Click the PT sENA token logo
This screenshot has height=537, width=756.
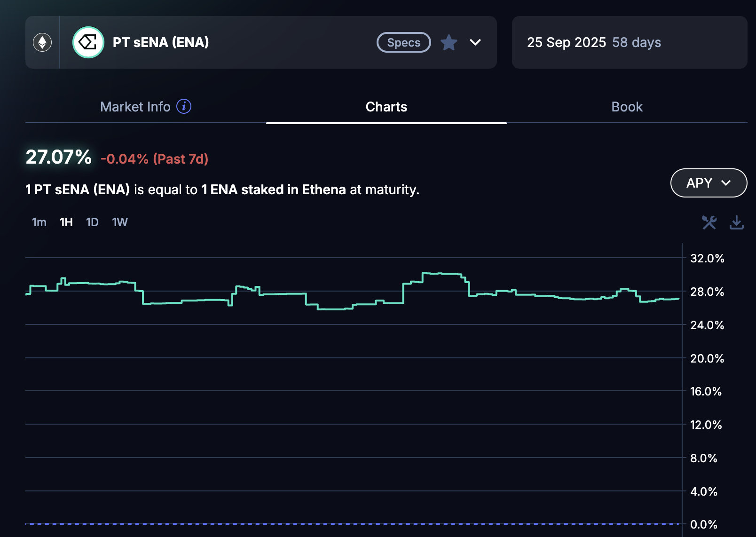[88, 42]
